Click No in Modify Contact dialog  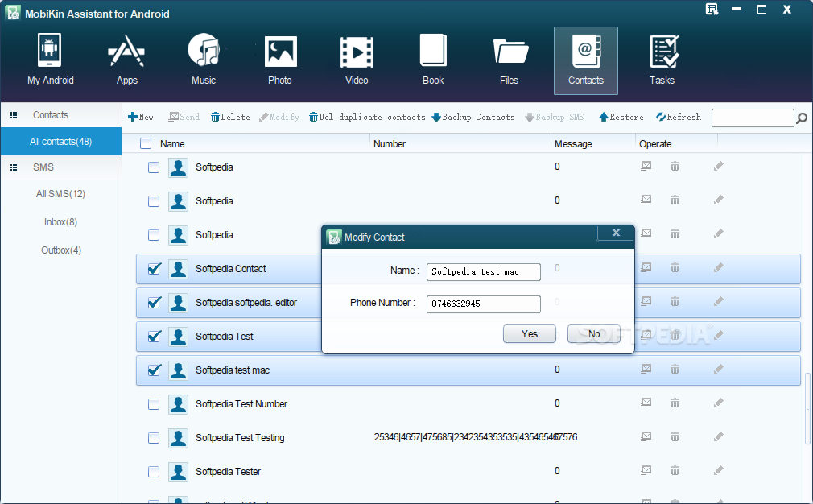[594, 334]
